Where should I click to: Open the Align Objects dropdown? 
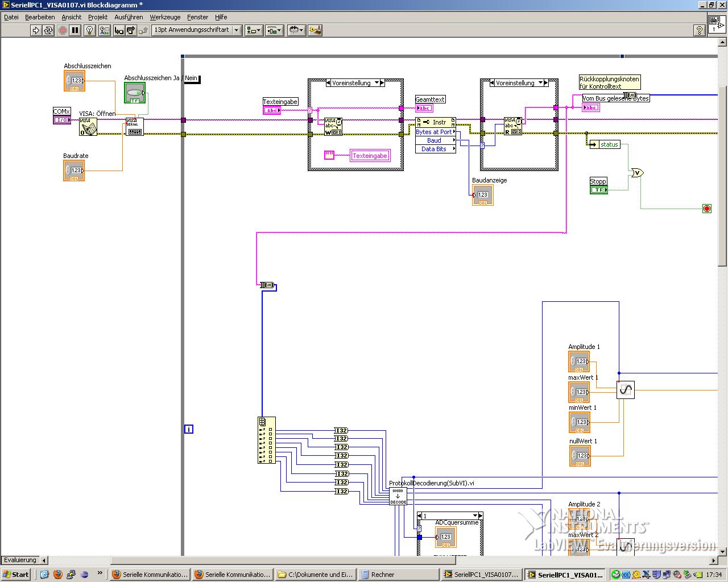[253, 30]
